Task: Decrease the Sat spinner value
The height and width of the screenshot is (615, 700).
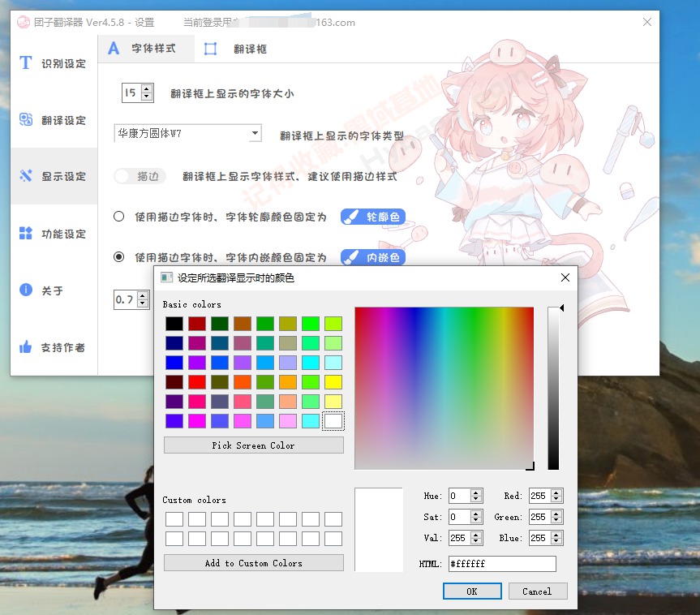Action: (476, 521)
